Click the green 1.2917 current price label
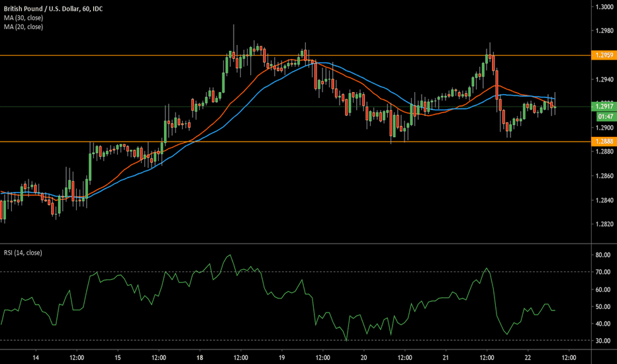617x364 pixels. (602, 106)
